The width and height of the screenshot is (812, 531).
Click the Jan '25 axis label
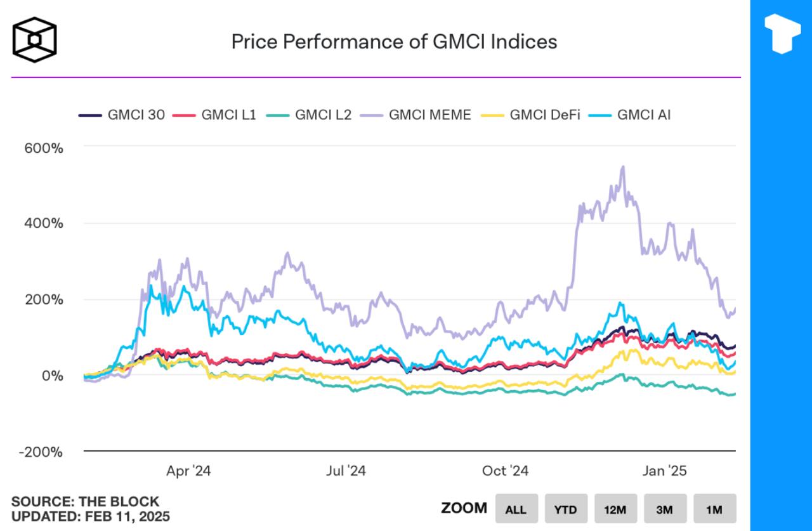(x=664, y=471)
